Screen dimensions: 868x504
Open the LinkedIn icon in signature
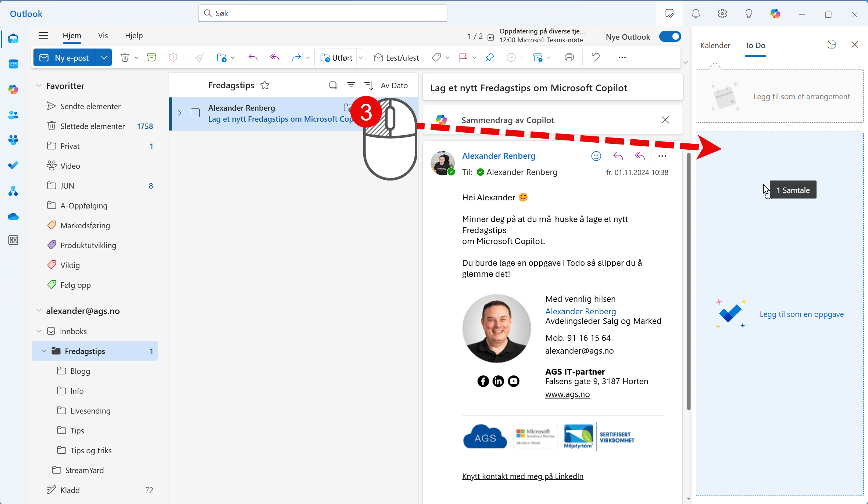[x=498, y=381]
